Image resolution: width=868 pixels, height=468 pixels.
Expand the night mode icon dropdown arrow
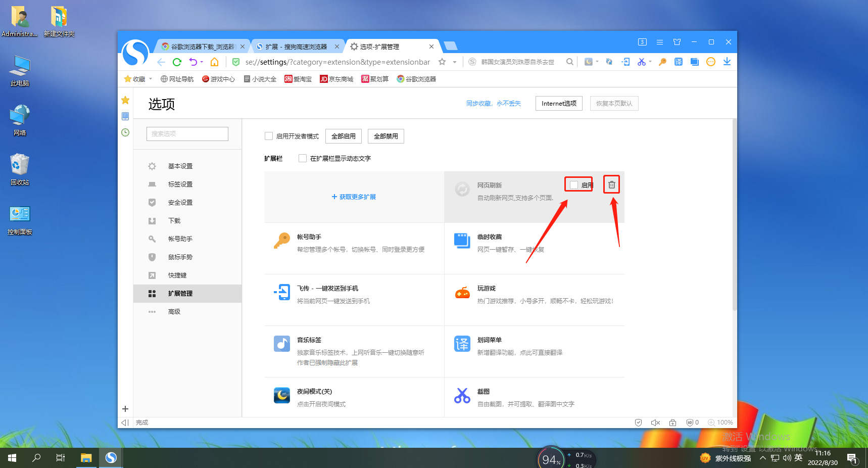597,62
